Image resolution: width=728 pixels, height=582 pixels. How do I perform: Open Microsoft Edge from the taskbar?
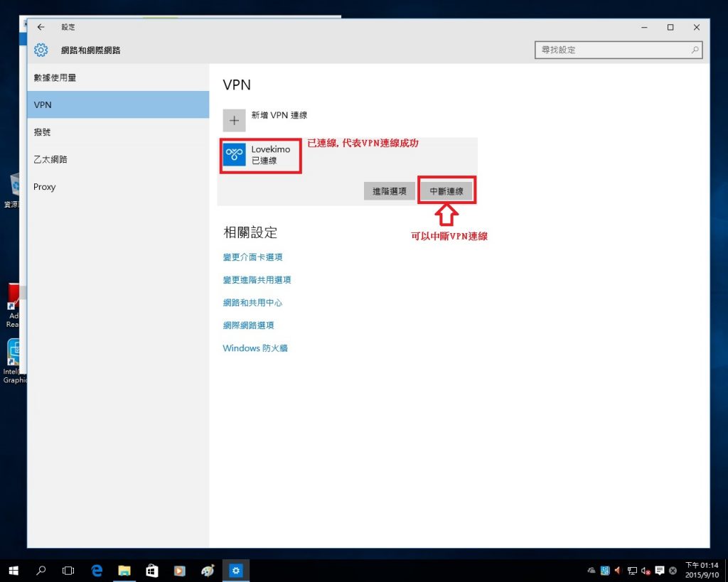point(97,570)
